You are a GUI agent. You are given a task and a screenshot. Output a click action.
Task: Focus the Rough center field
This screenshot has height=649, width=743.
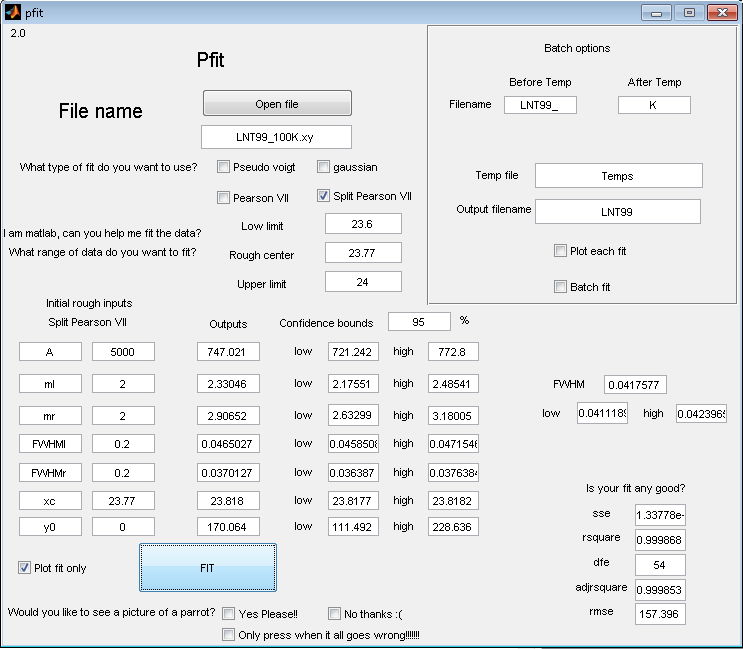[x=362, y=254]
